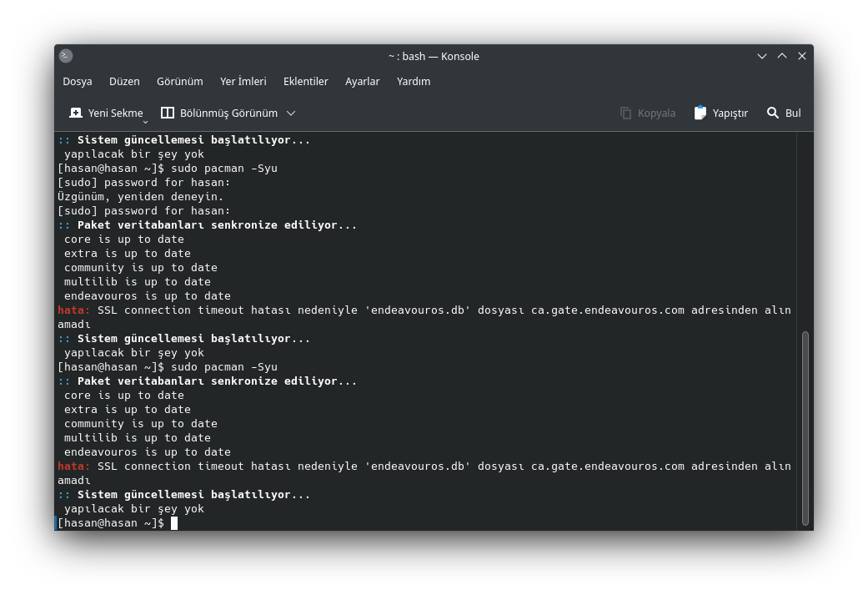Open the Yer İmleri menu
Viewport: 868px width, 595px height.
[243, 82]
